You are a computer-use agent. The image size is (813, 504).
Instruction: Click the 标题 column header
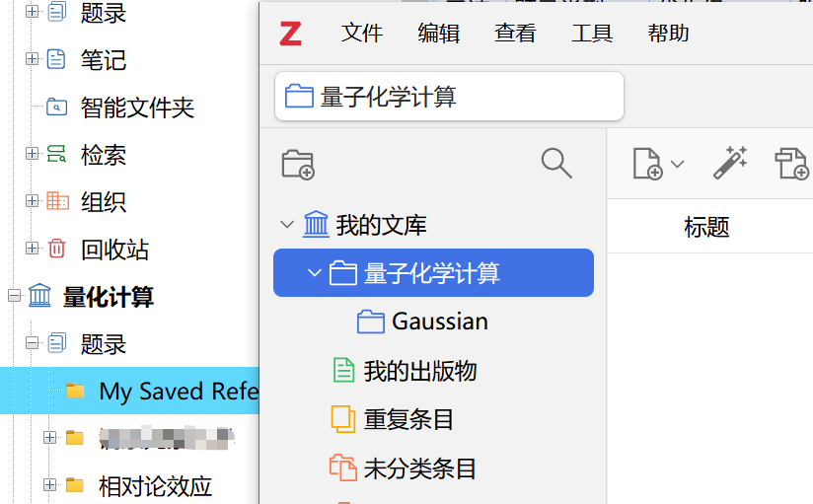[x=706, y=227]
